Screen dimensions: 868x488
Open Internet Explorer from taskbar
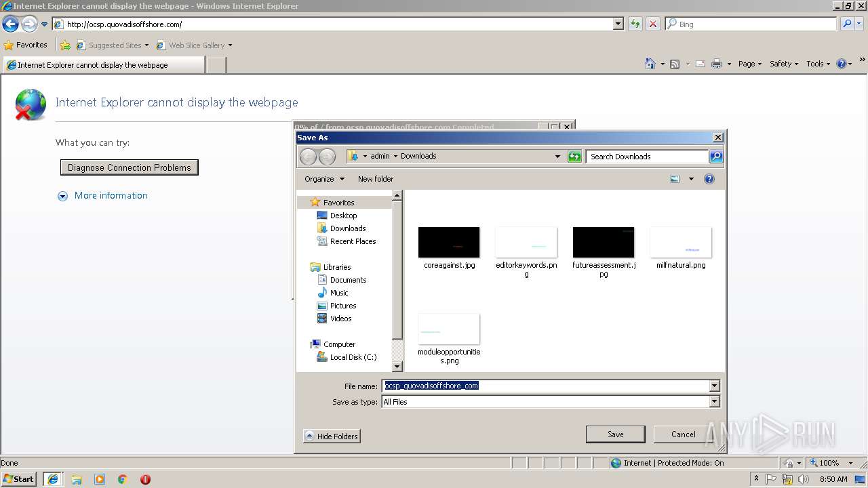[53, 479]
